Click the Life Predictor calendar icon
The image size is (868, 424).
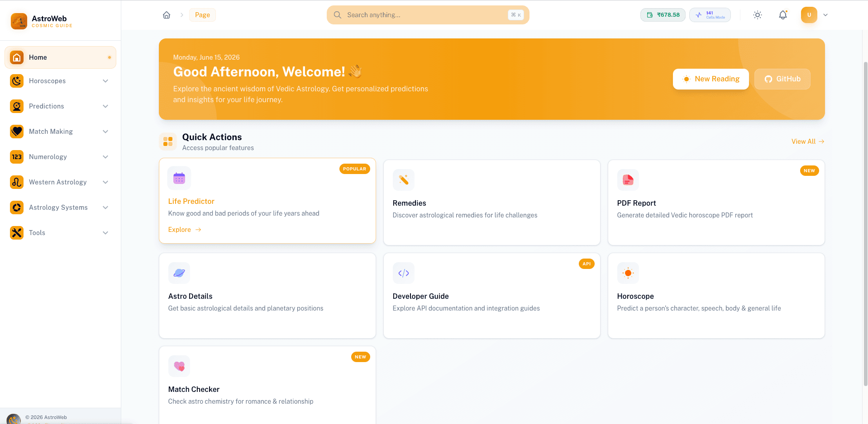(x=179, y=178)
